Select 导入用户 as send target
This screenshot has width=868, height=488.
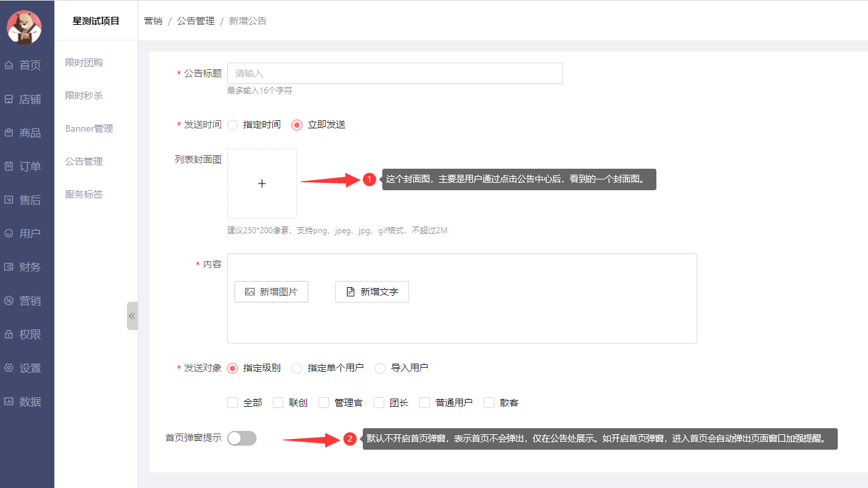380,368
